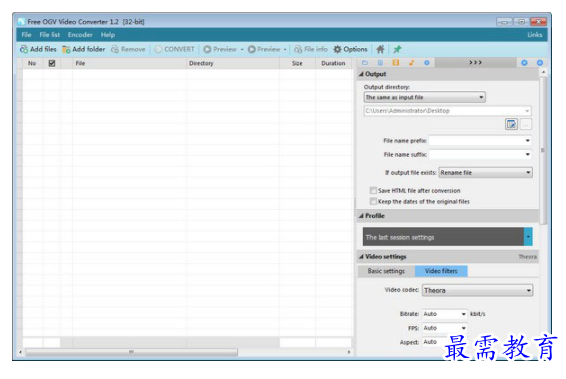Click the first Preview toolbar button
The image size is (566, 379).
pos(219,49)
